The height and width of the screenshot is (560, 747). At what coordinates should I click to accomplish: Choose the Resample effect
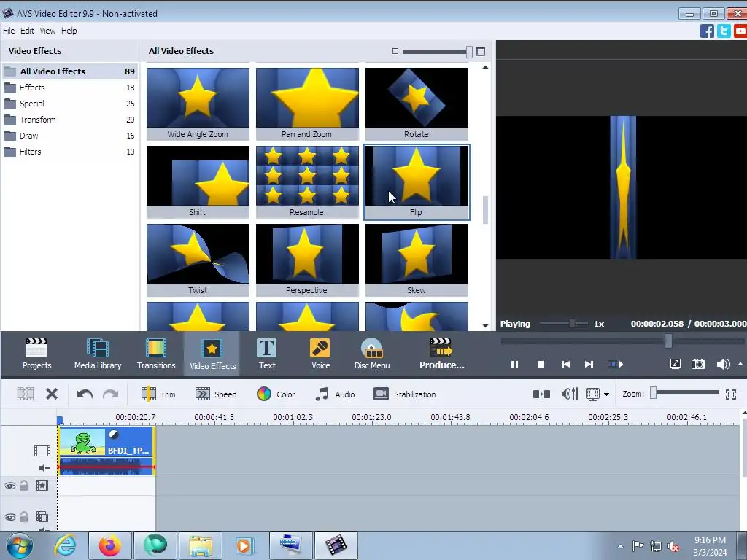click(307, 182)
